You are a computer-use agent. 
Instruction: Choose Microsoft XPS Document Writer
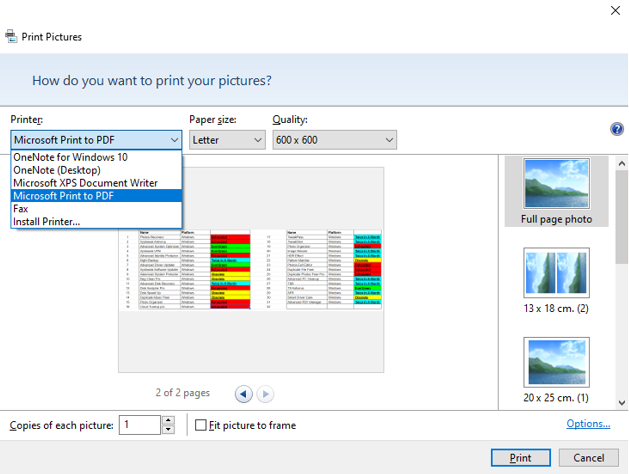pos(96,183)
